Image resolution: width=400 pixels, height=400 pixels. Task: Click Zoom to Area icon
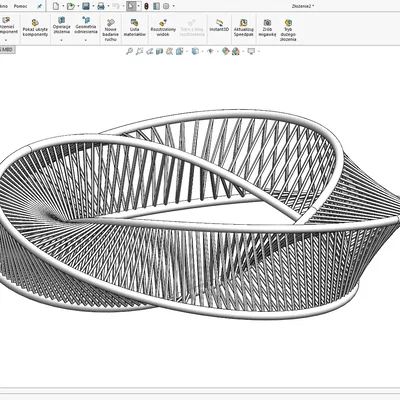[x=139, y=51]
